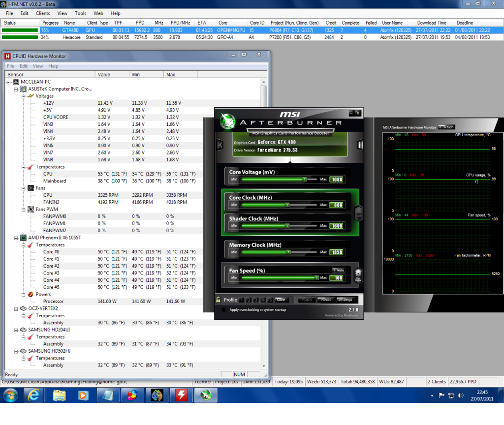Open the Help menu in CPUID Hardware Monitor
This screenshot has width=504, height=425.
tap(53, 66)
